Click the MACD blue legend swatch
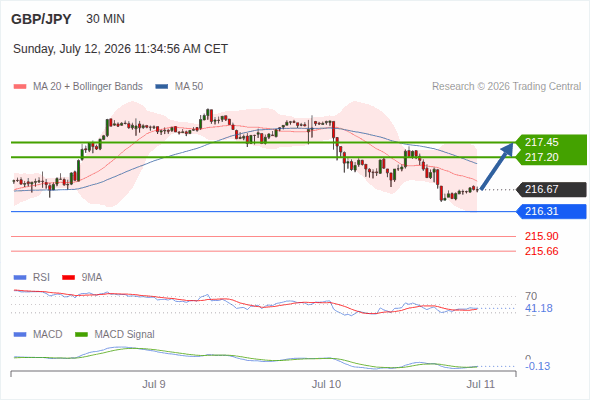Image resolution: width=590 pixels, height=400 pixels. (20, 335)
